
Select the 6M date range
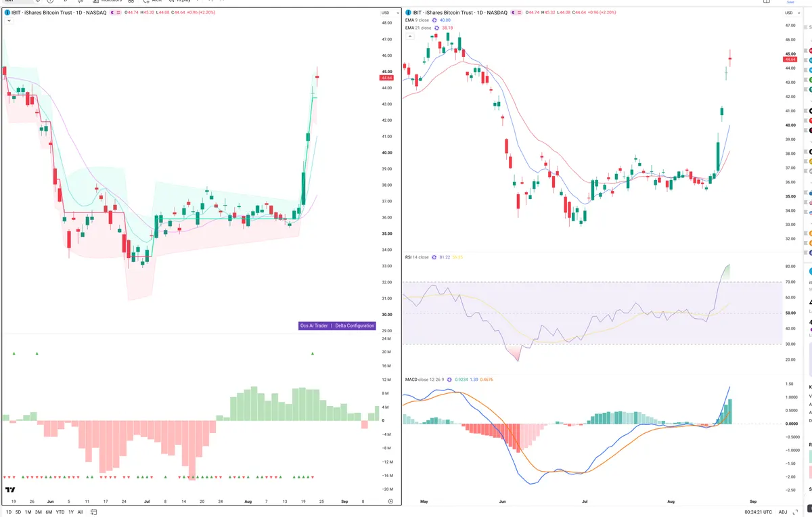pos(49,512)
